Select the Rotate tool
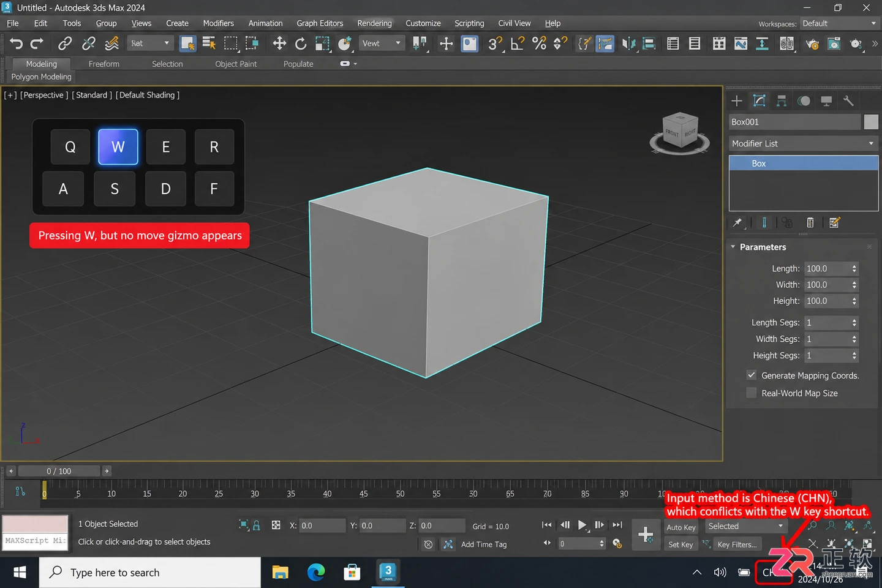The height and width of the screenshot is (588, 882). tap(301, 43)
